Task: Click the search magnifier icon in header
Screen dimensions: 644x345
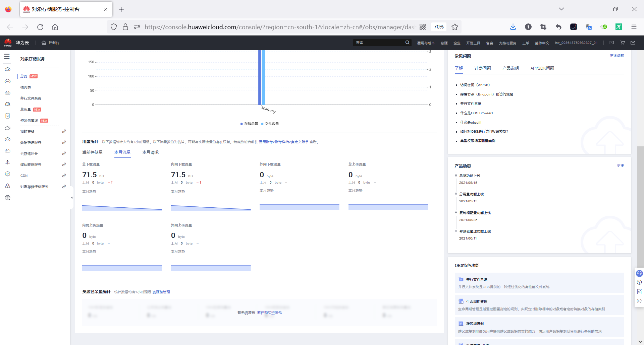Action: point(407,43)
